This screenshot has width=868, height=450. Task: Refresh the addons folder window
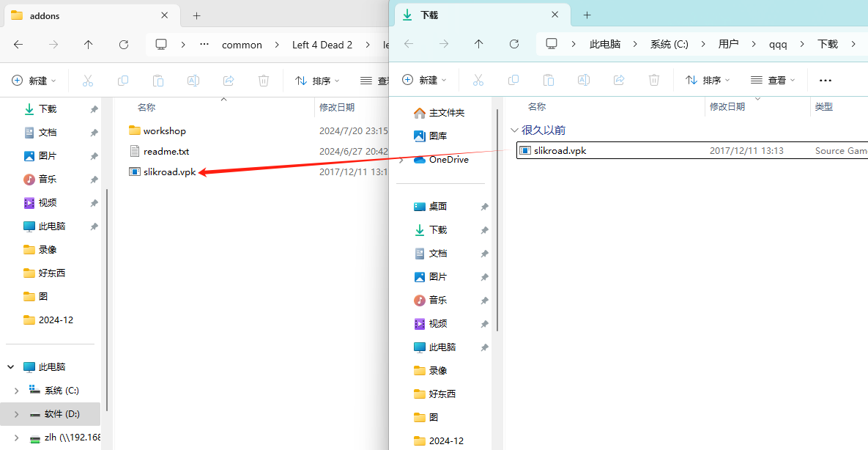pos(124,45)
